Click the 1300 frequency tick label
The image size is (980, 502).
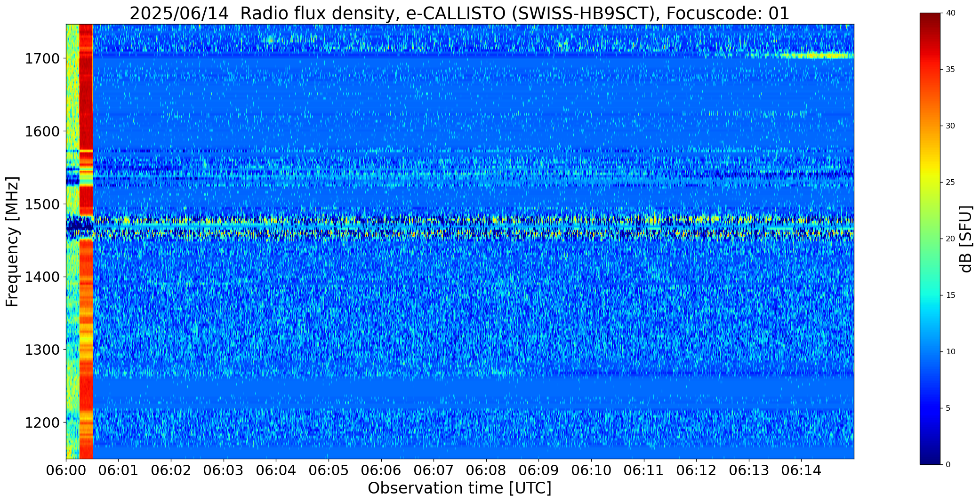pos(42,350)
